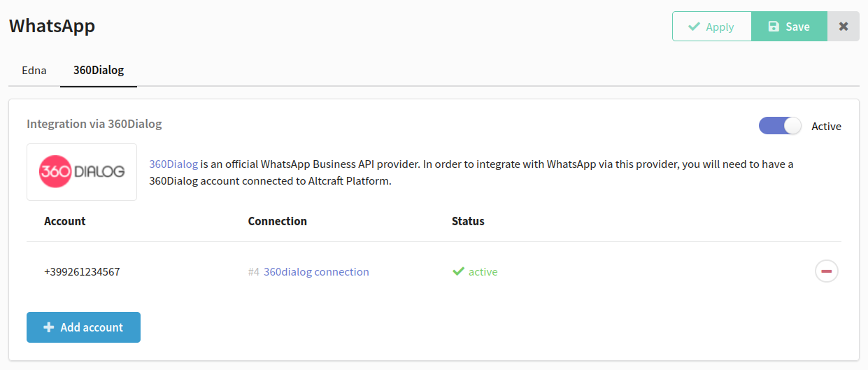Viewport: 868px width, 370px height.
Task: Click the floppy disk Save icon
Action: pyautogui.click(x=774, y=27)
